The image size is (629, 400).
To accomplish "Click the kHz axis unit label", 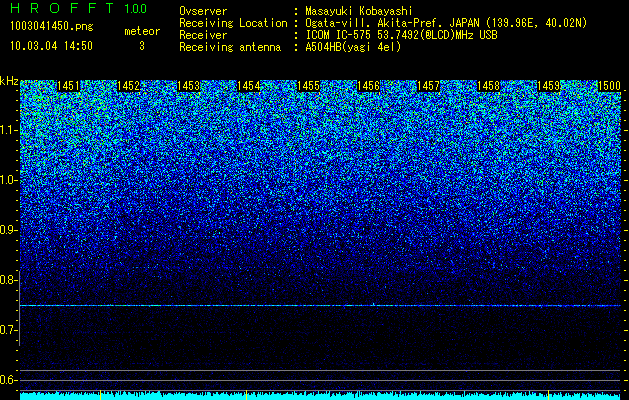I will pos(9,81).
